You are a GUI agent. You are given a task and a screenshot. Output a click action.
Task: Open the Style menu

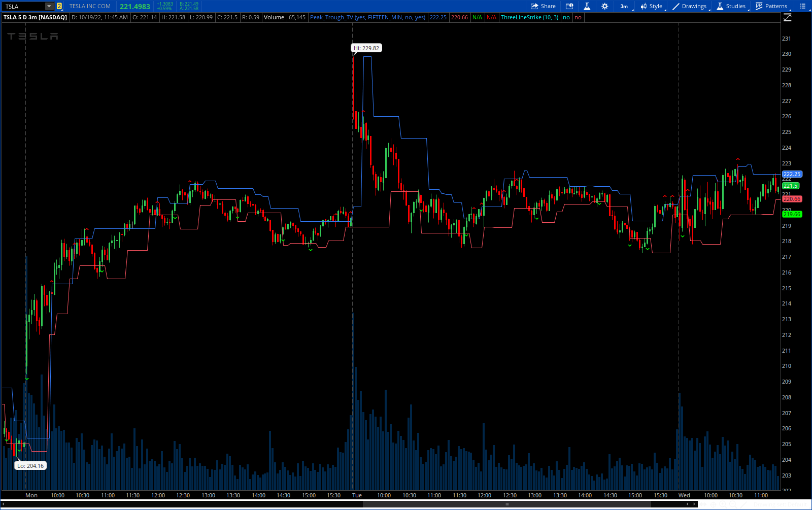(652, 7)
